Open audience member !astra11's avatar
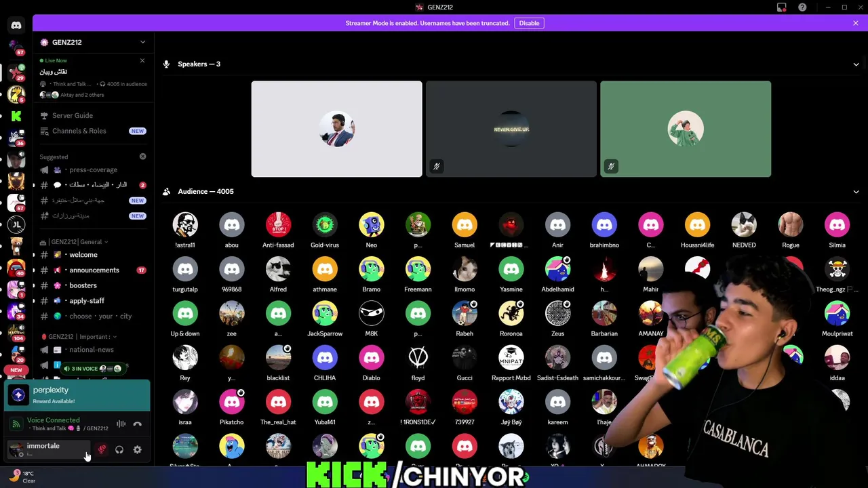The height and width of the screenshot is (488, 868). coord(185,225)
